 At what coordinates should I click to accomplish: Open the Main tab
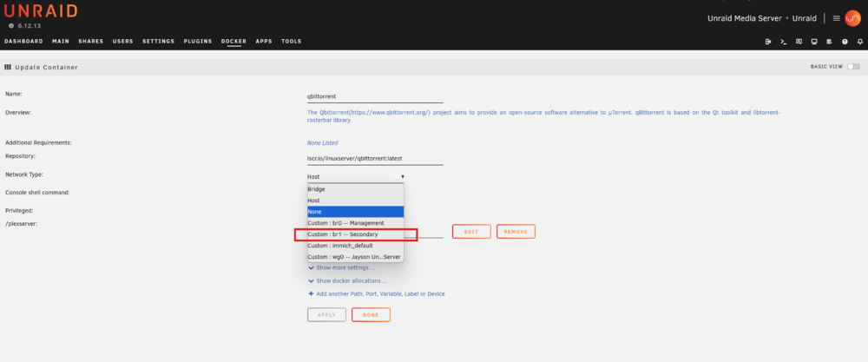(61, 42)
